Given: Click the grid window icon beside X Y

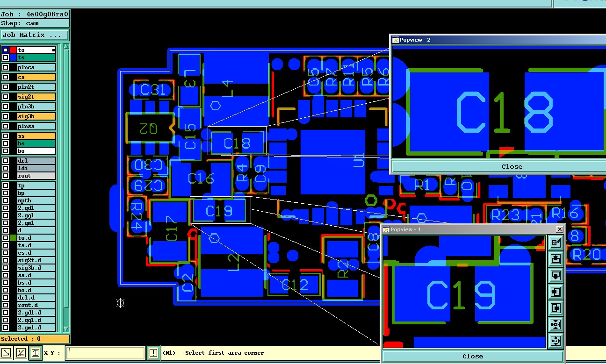Looking at the screenshot, I should pos(35,353).
